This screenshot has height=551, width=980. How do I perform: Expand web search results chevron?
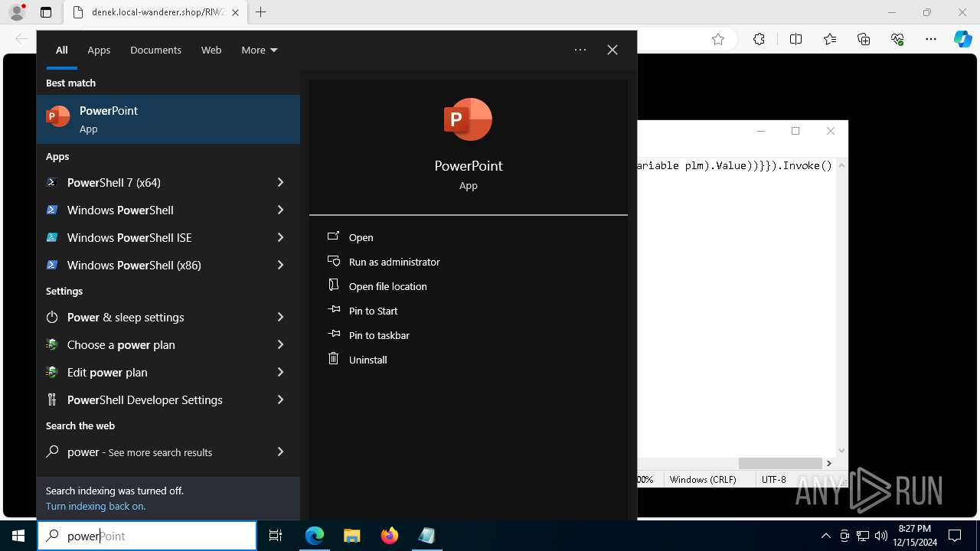(280, 452)
